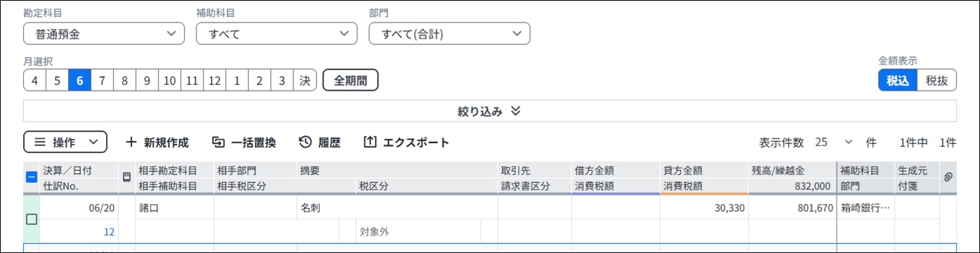Select the 決 closing period
Image resolution: width=980 pixels, height=253 pixels.
point(305,80)
